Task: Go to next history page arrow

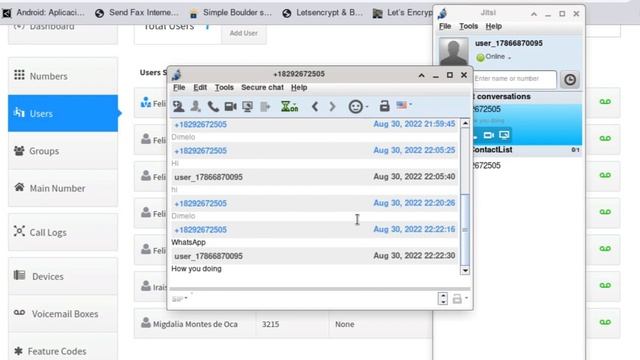Action: point(332,107)
